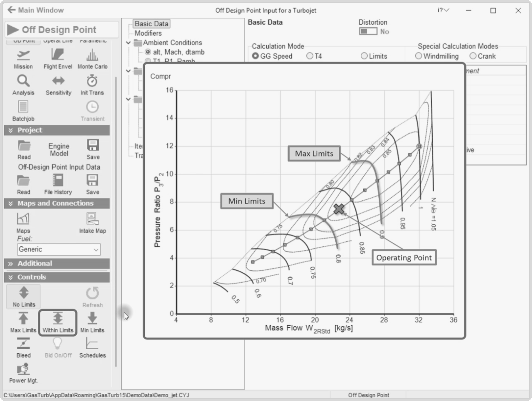The height and width of the screenshot is (401, 532).
Task: Open the Batchjob tool
Action: [x=23, y=111]
